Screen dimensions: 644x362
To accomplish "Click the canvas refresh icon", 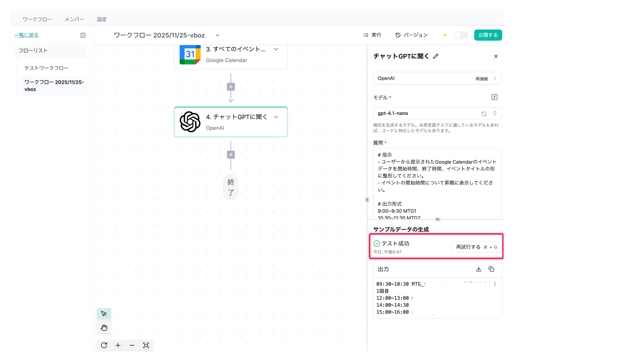I will pos(104,345).
